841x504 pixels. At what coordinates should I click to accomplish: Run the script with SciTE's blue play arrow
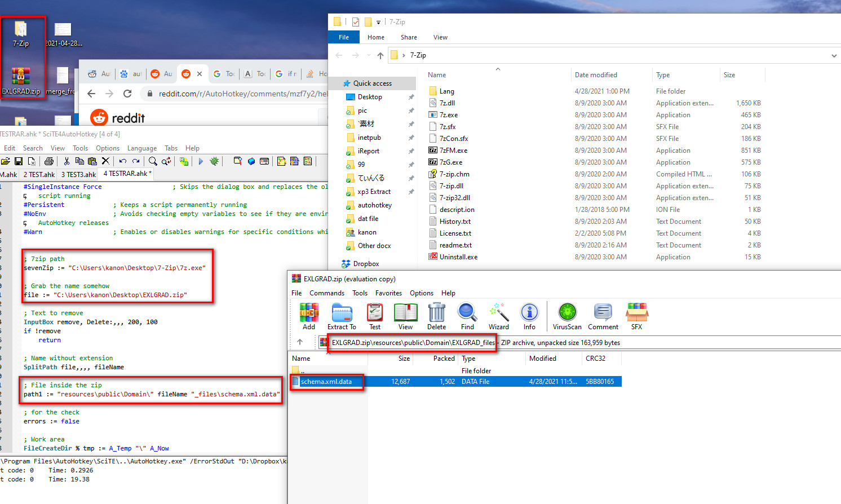pyautogui.click(x=201, y=161)
